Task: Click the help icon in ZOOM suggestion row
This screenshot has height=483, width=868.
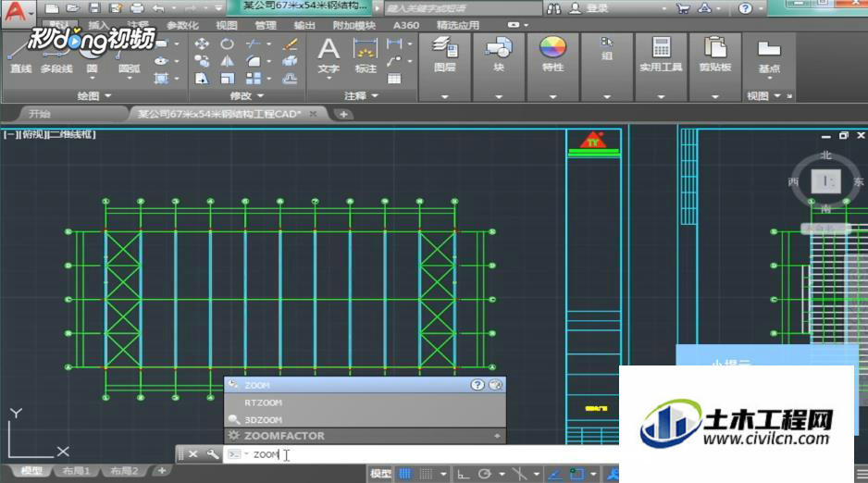Action: 477,385
